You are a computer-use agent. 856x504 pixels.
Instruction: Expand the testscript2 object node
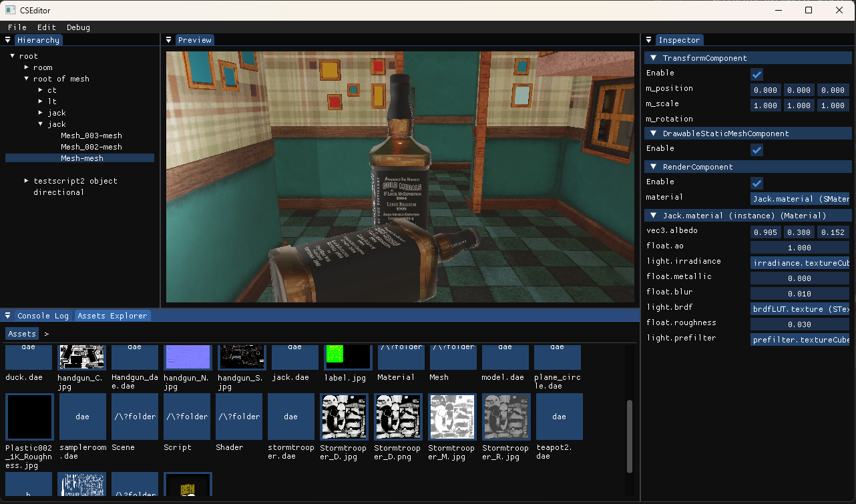point(27,181)
